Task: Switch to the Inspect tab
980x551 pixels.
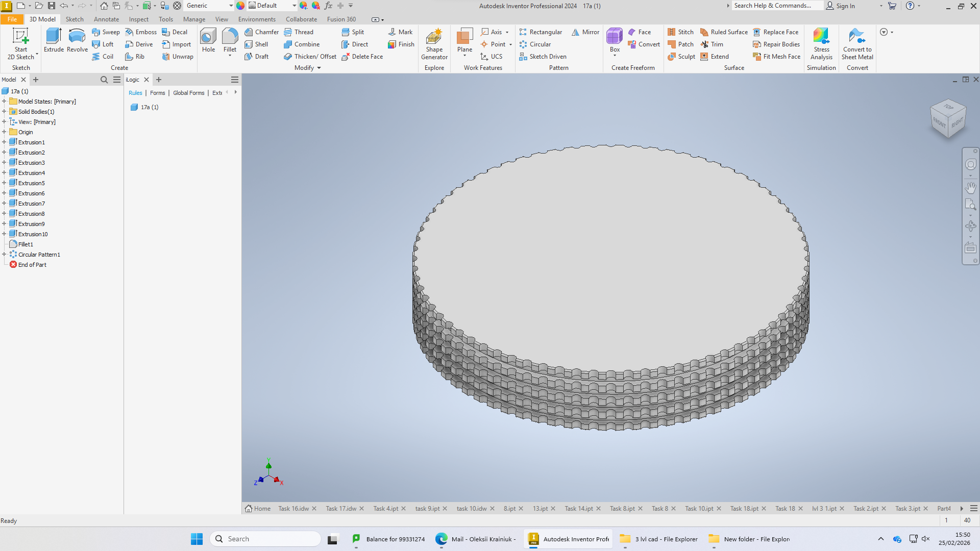Action: tap(138, 19)
